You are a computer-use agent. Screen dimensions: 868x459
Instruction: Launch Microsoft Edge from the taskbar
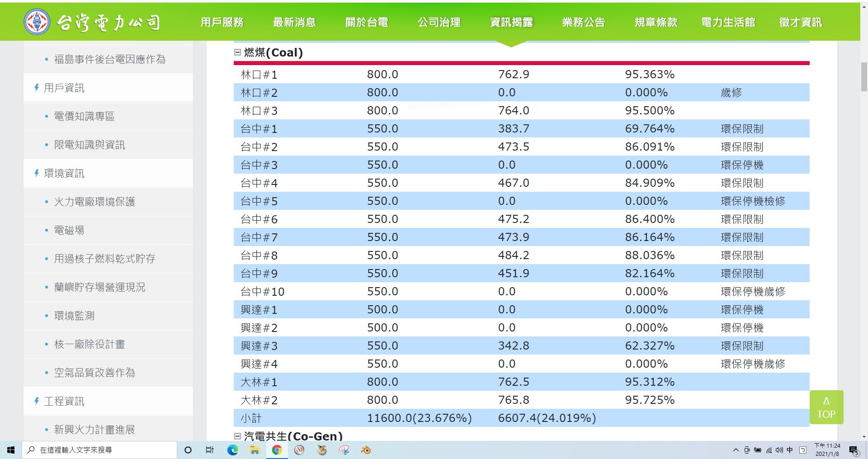232,450
